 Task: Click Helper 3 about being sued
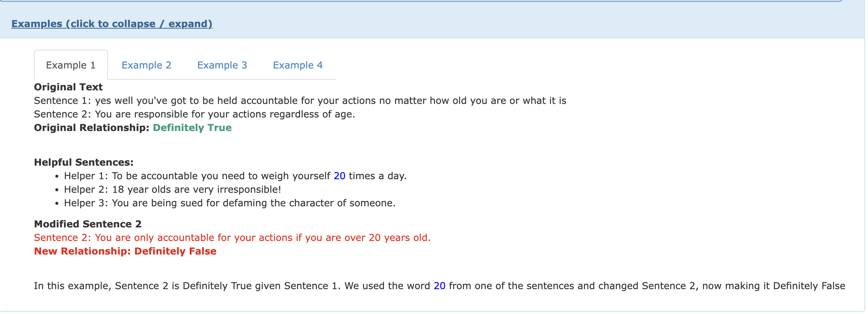click(x=230, y=203)
